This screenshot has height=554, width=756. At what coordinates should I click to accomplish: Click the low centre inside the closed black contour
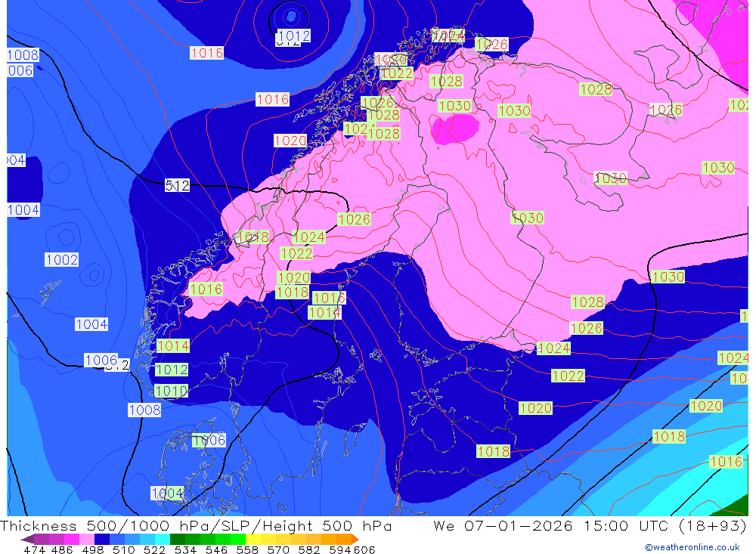tap(291, 17)
